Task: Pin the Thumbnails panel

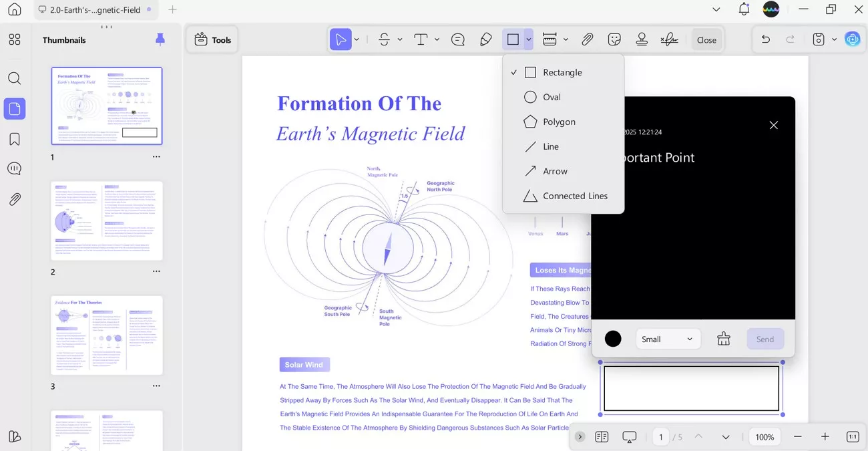Action: click(x=160, y=39)
